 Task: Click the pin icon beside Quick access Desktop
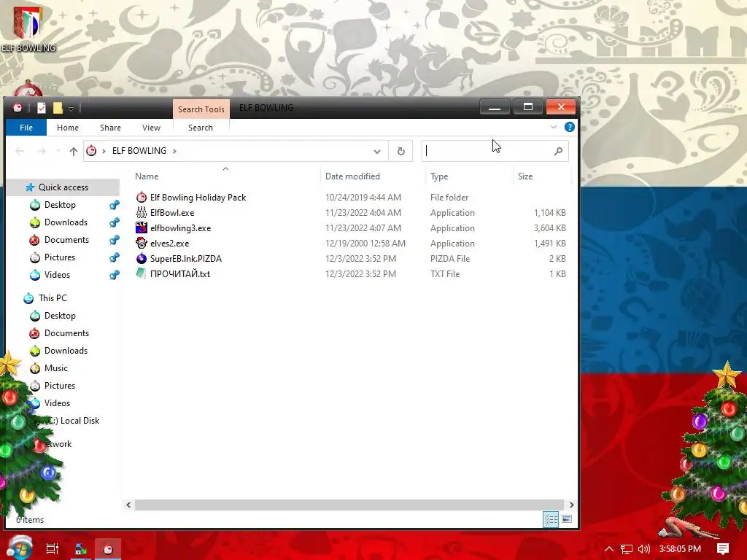point(115,205)
